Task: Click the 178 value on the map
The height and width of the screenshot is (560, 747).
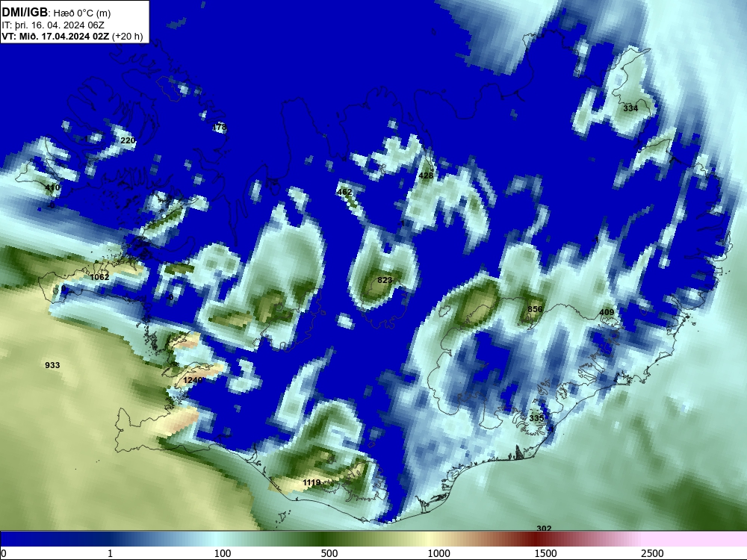Action: (220, 127)
